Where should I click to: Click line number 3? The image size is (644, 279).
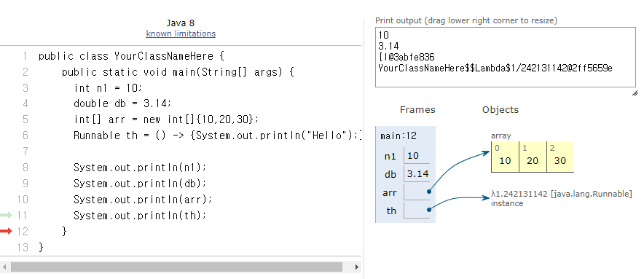coord(25,88)
